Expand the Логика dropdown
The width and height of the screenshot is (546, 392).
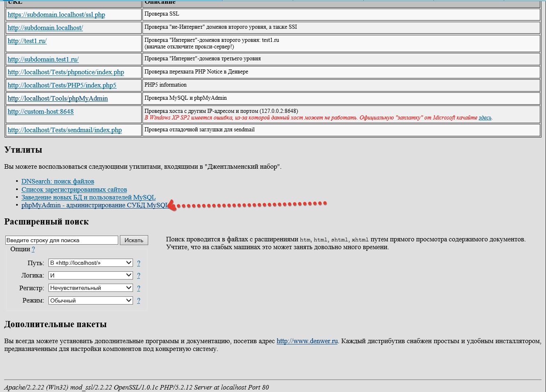91,275
